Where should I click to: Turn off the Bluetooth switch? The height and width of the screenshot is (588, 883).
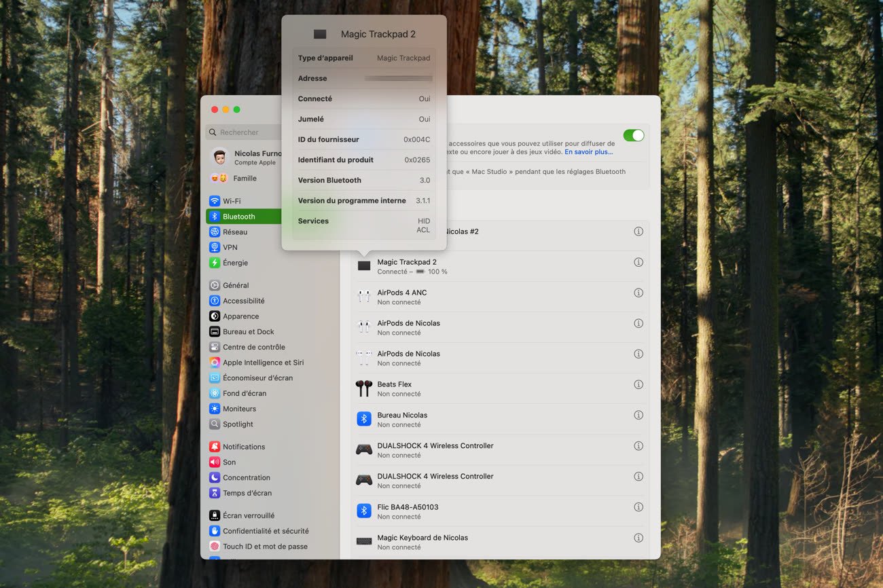[633, 135]
